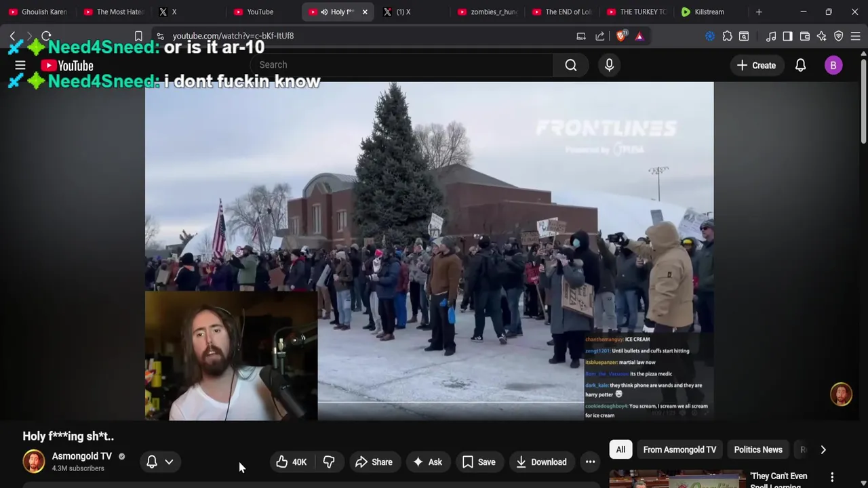The image size is (868, 488).
Task: Select the All filter chip
Action: (620, 449)
